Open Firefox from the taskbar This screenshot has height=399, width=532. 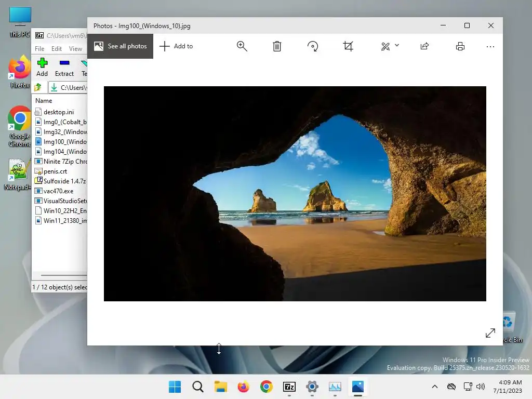tap(243, 387)
